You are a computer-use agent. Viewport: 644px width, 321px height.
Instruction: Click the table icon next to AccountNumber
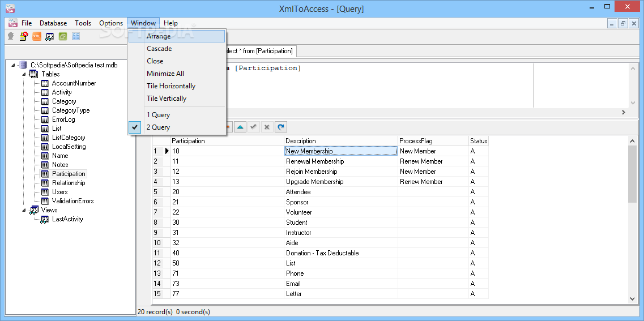(x=45, y=83)
